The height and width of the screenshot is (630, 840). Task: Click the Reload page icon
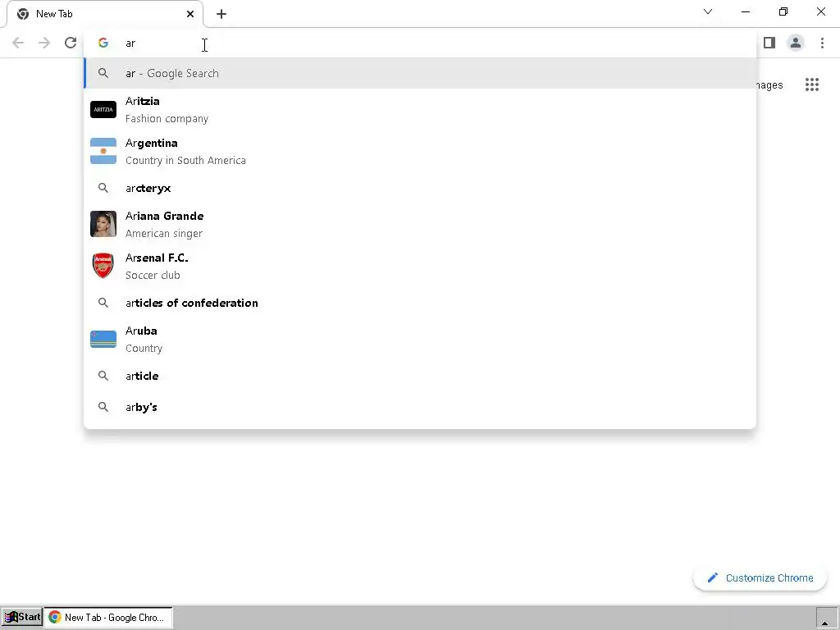(x=71, y=43)
